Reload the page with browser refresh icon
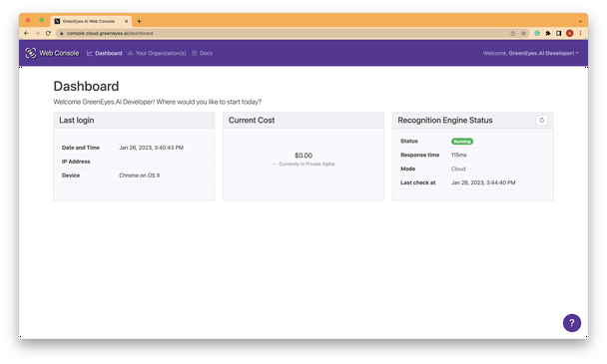This screenshot has width=607, height=364. tap(48, 33)
